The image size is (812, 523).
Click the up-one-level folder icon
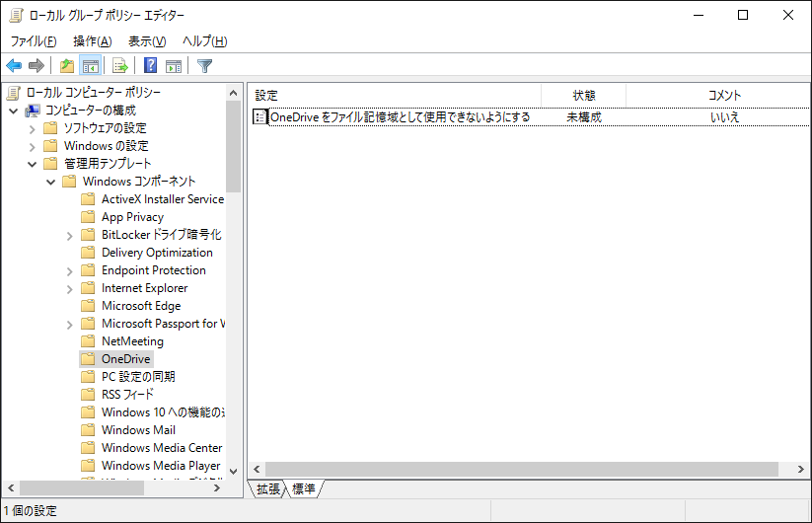click(x=66, y=66)
